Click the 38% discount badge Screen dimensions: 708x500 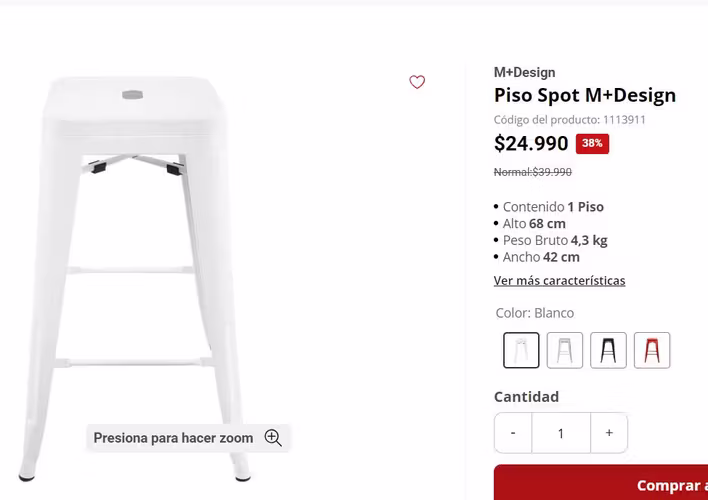(x=592, y=143)
